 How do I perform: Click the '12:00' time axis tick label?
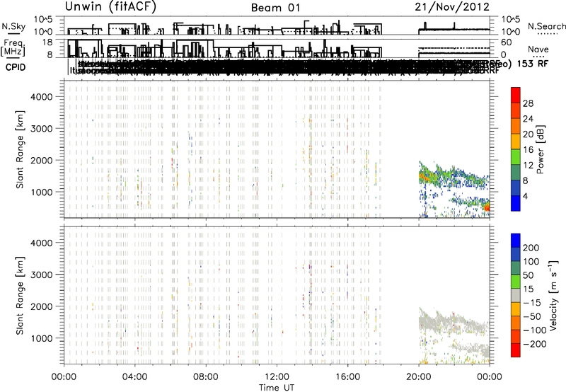[x=277, y=377]
